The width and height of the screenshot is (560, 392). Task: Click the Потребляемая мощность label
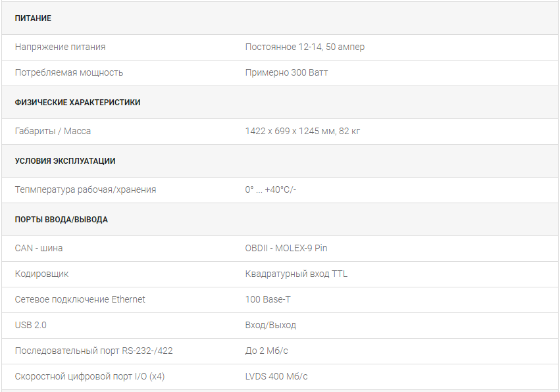69,72
